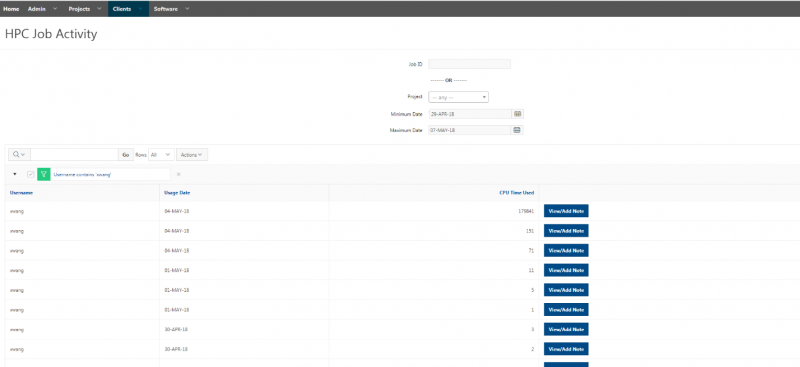
Task: Click the CPU Time Used column header
Action: pos(516,192)
